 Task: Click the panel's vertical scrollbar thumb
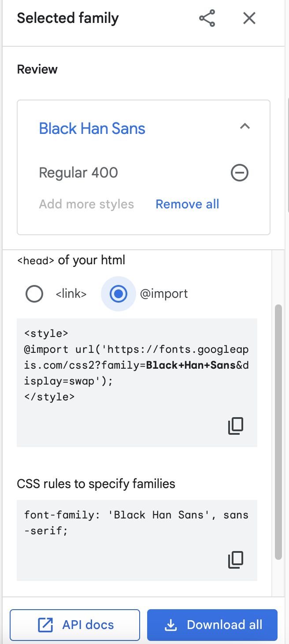[x=278, y=432]
